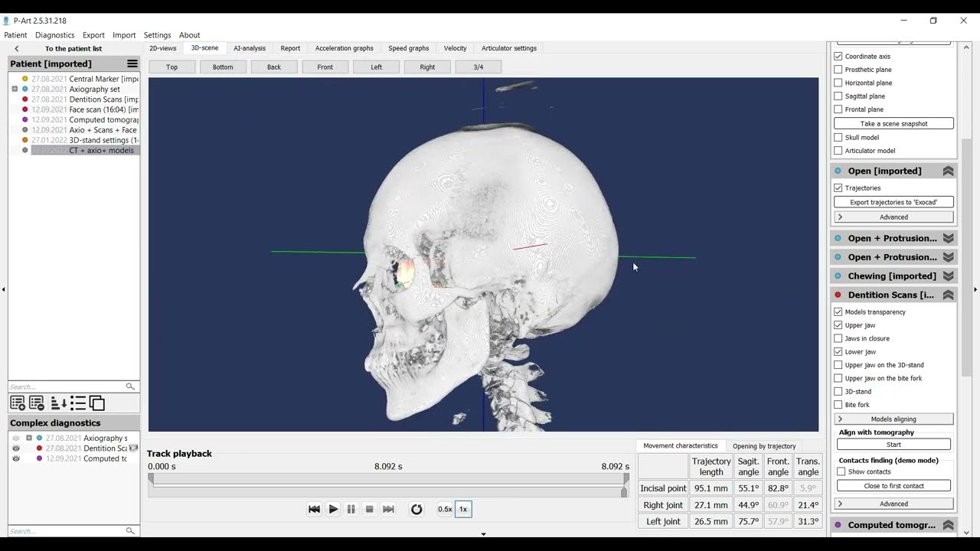Click Close to first contact button

893,486
